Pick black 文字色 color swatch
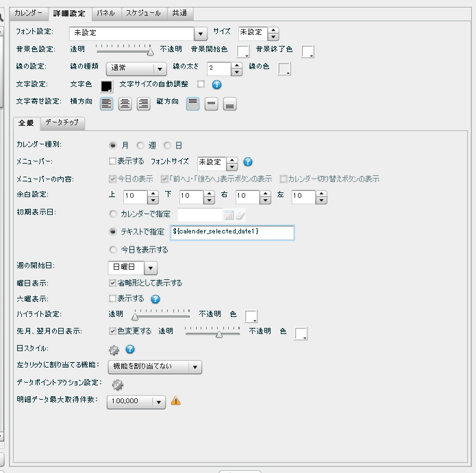The image size is (476, 473). click(x=107, y=86)
